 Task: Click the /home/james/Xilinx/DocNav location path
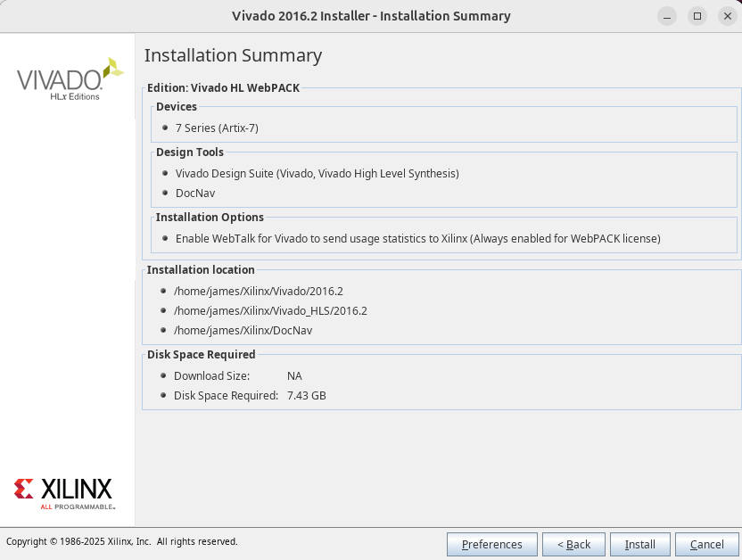coord(243,330)
